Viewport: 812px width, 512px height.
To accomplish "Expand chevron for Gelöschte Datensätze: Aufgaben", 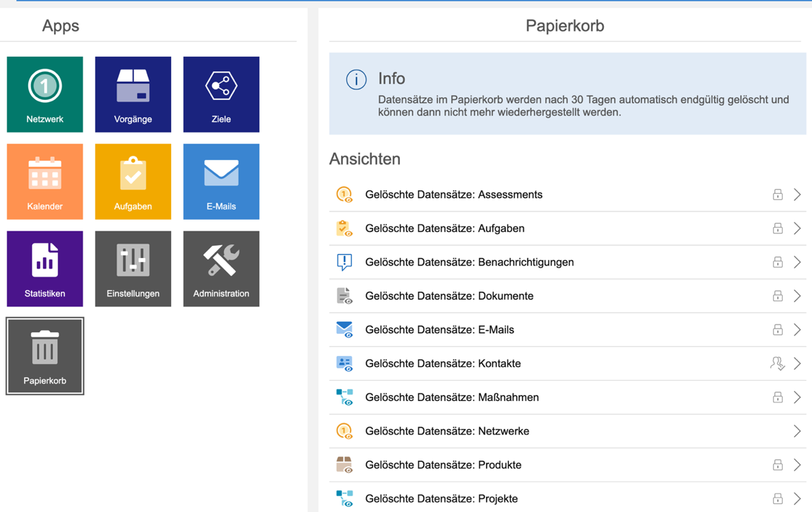I will (x=797, y=229).
